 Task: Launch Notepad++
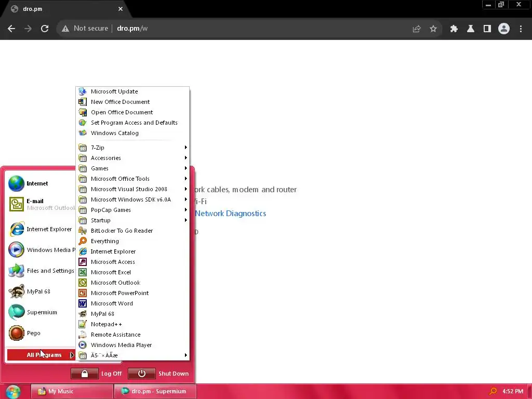132,324
